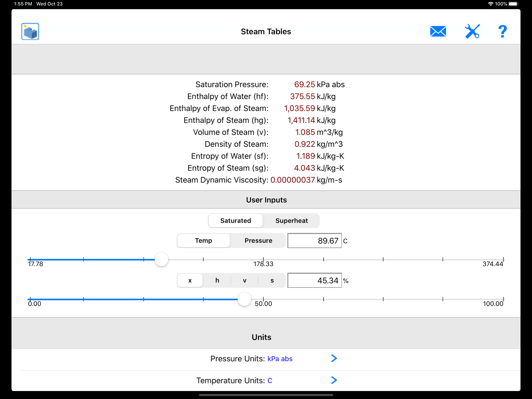Viewport: 532px width, 399px height.
Task: Check the battery icon in status bar
Action: click(513, 4)
